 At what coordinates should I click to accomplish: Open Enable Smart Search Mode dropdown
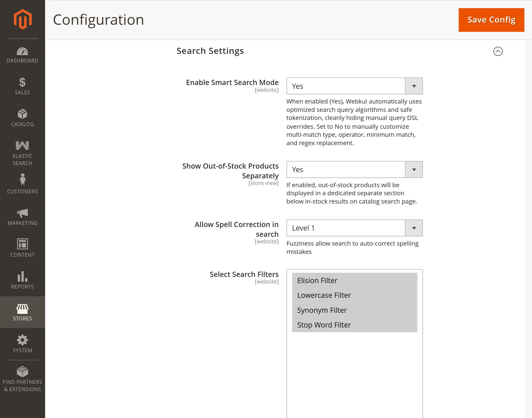click(355, 86)
